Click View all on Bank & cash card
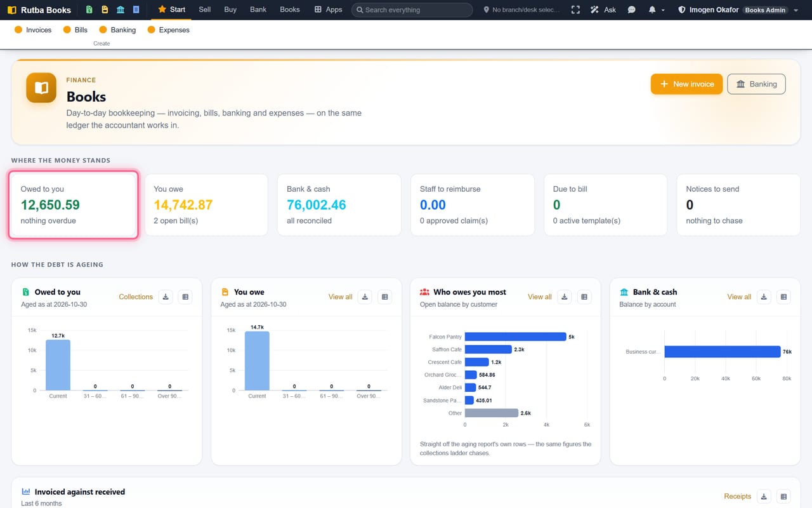 (x=739, y=297)
